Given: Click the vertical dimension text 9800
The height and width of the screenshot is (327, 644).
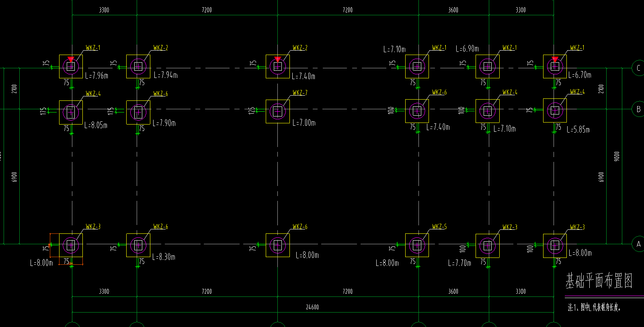Looking at the screenshot, I should pos(617,156).
